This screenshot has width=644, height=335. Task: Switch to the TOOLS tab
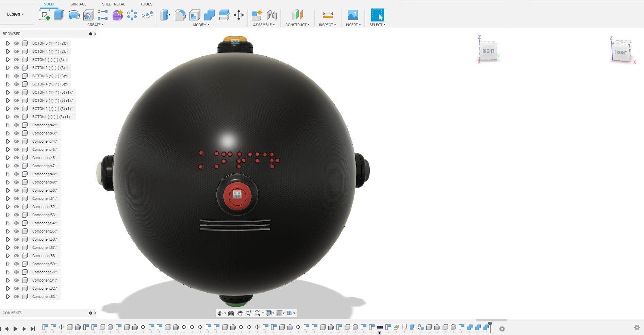coord(146,4)
